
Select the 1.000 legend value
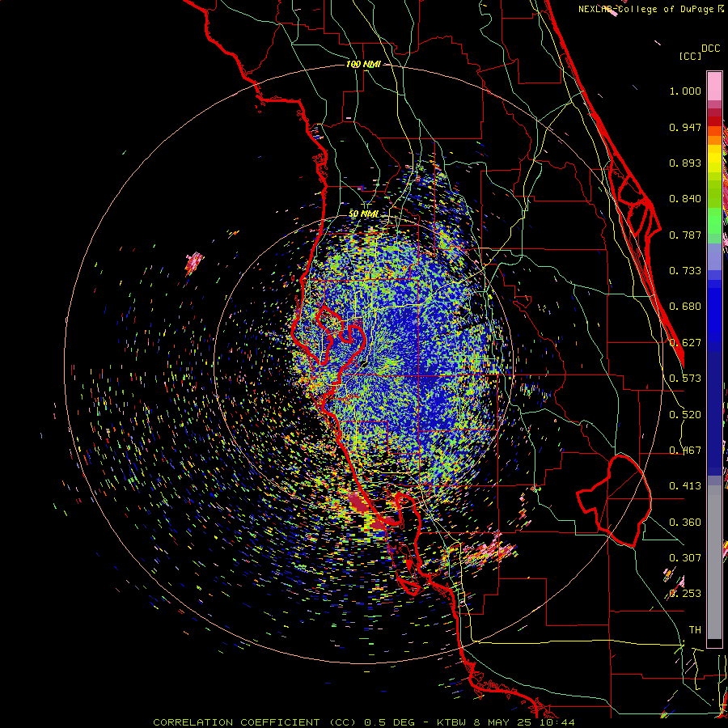point(685,91)
